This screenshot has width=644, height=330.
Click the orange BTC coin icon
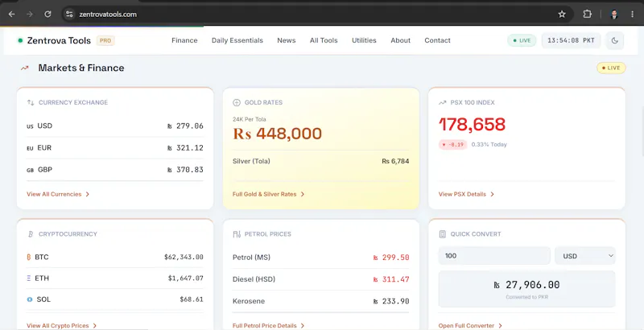click(x=29, y=258)
